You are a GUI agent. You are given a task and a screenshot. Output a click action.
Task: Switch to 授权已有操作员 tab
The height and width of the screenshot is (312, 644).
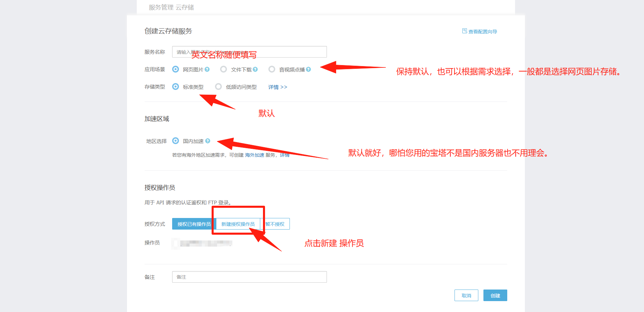pyautogui.click(x=194, y=224)
